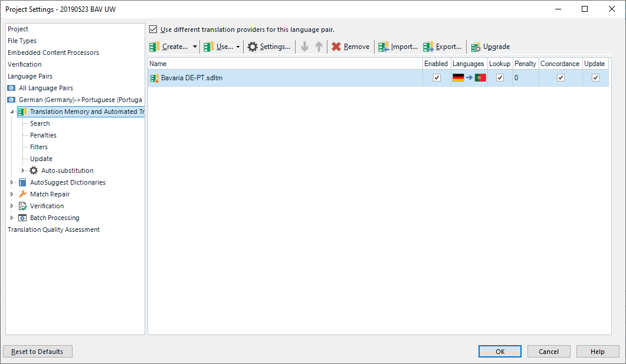Expand the AutoSuggest Dictionaries node

click(12, 182)
